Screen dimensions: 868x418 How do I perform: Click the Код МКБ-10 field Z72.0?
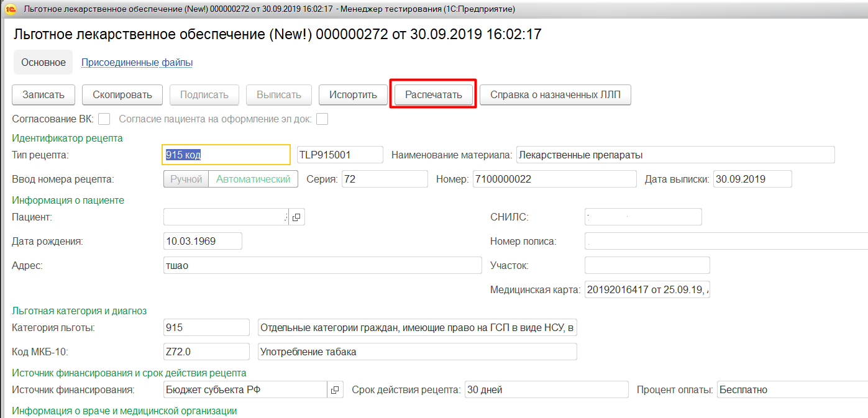click(x=206, y=352)
